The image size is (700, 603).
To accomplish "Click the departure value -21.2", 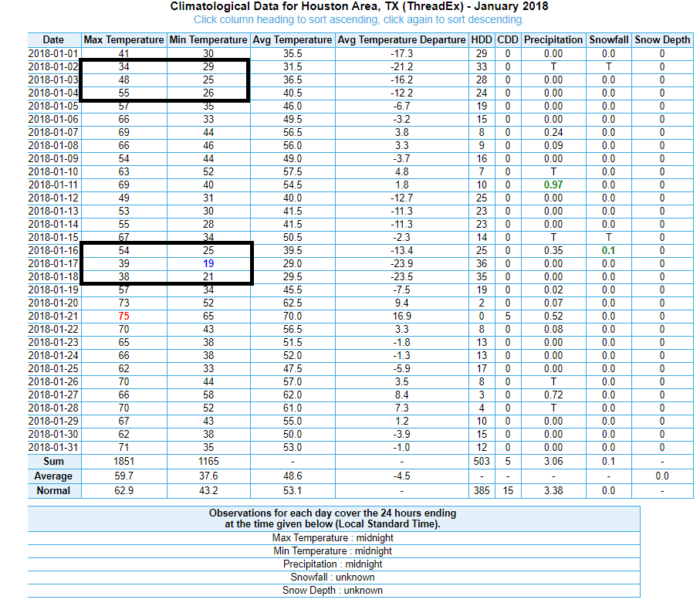I will click(401, 66).
